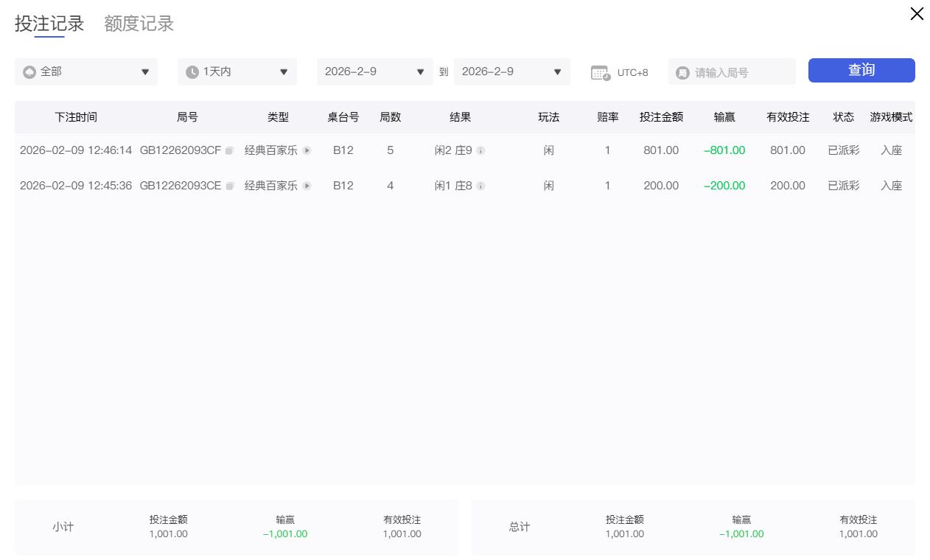
Task: Close the betting records window
Action: click(917, 14)
